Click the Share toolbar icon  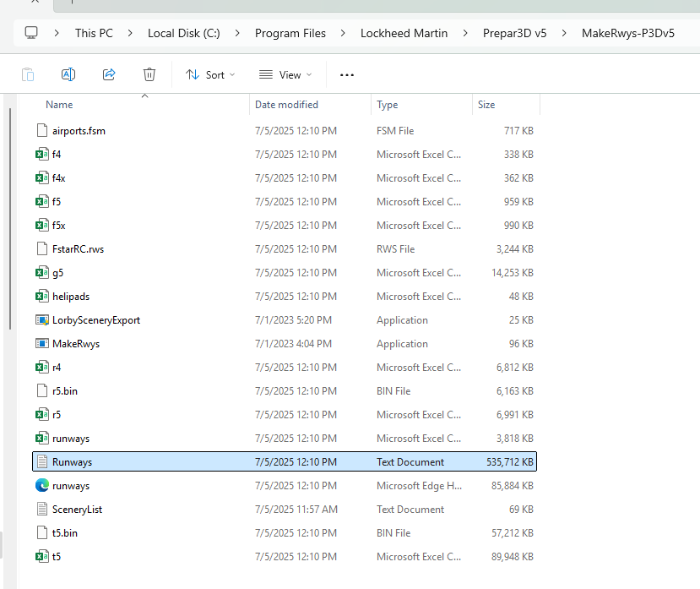pos(109,74)
